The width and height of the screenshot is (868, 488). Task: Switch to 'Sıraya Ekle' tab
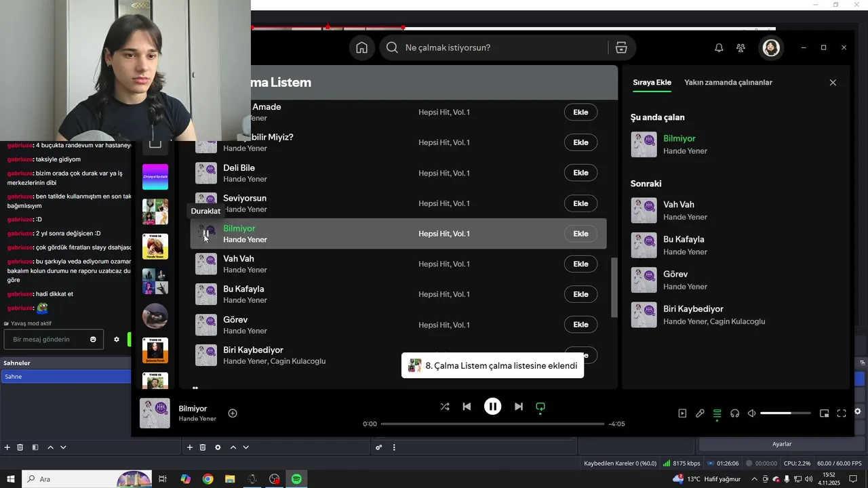pos(652,82)
